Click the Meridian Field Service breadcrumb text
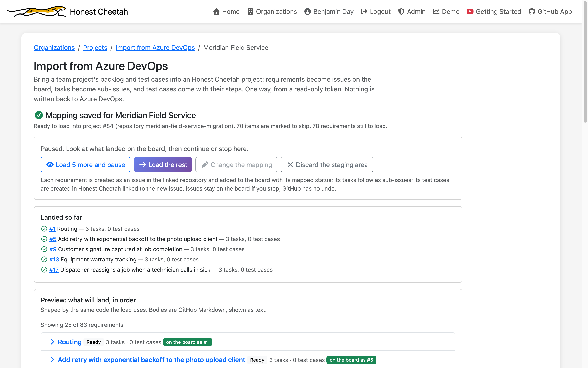The height and width of the screenshot is (368, 588). tap(236, 48)
